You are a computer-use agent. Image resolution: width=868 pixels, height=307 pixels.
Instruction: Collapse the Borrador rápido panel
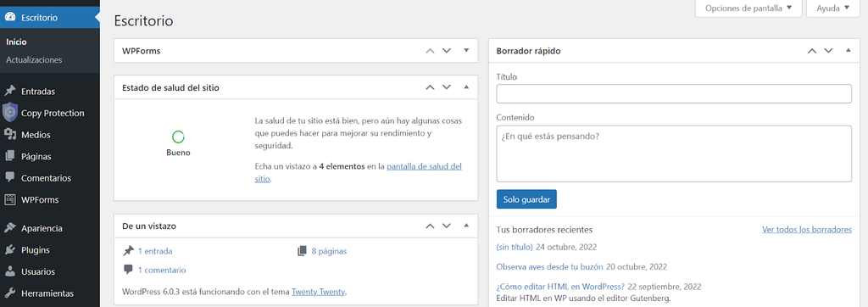point(848,50)
